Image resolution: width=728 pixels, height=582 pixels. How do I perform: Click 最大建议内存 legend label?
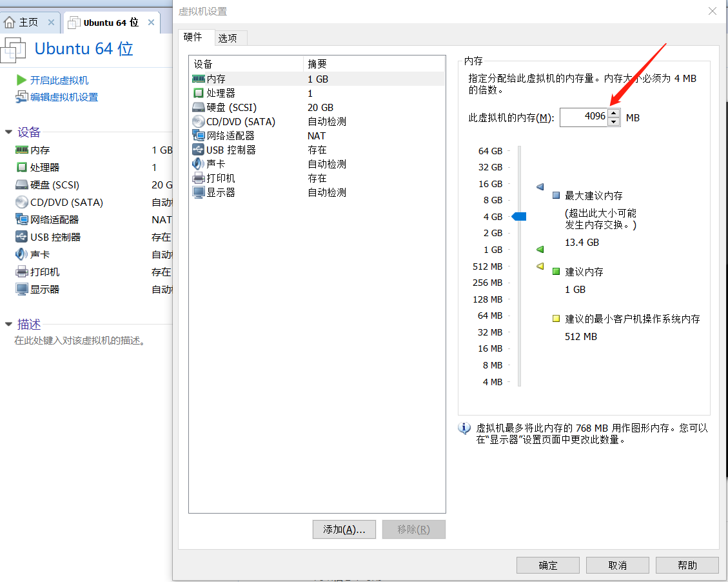594,196
